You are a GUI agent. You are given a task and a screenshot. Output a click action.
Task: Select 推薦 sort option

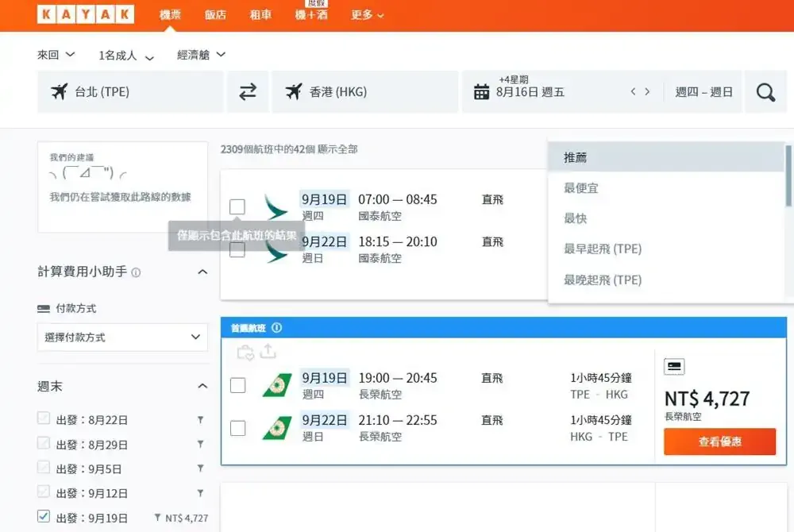click(666, 157)
